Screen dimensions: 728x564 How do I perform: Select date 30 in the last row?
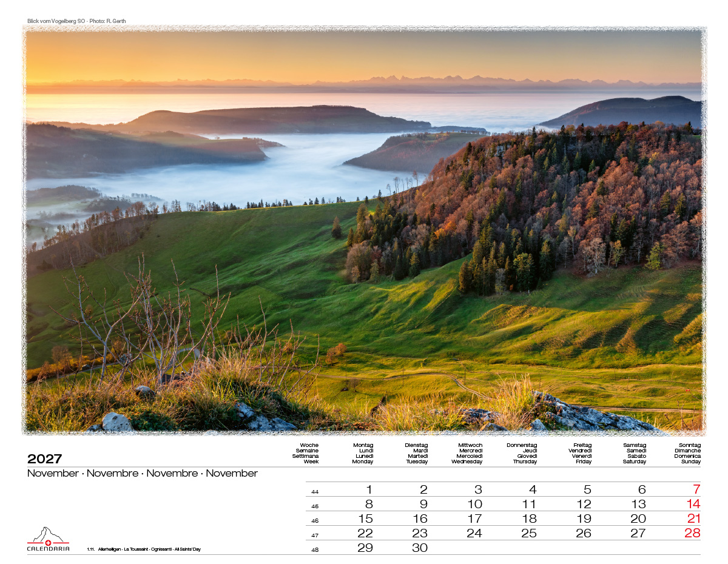tap(420, 548)
